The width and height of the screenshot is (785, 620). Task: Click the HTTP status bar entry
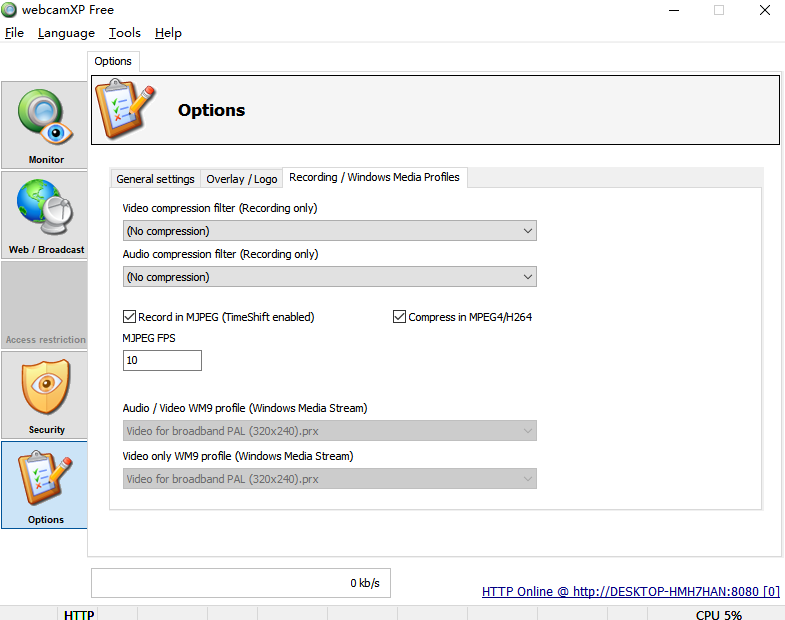tap(79, 614)
